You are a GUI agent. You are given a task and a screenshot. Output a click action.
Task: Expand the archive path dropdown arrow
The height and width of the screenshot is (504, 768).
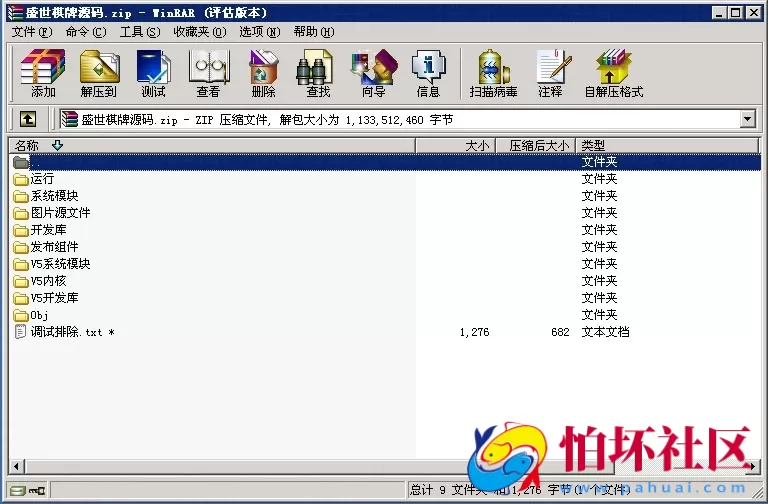click(747, 119)
